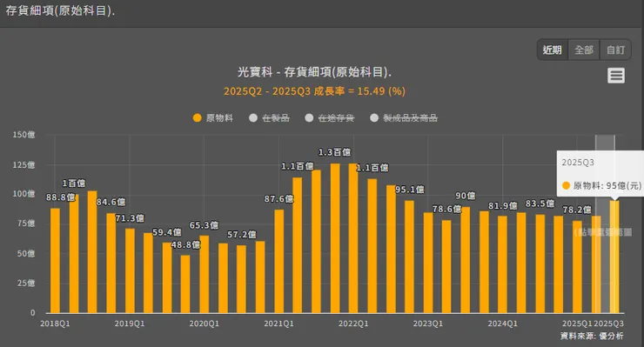Click the 78.2億 data label
Screen dimensions: 644x347
[577, 210]
